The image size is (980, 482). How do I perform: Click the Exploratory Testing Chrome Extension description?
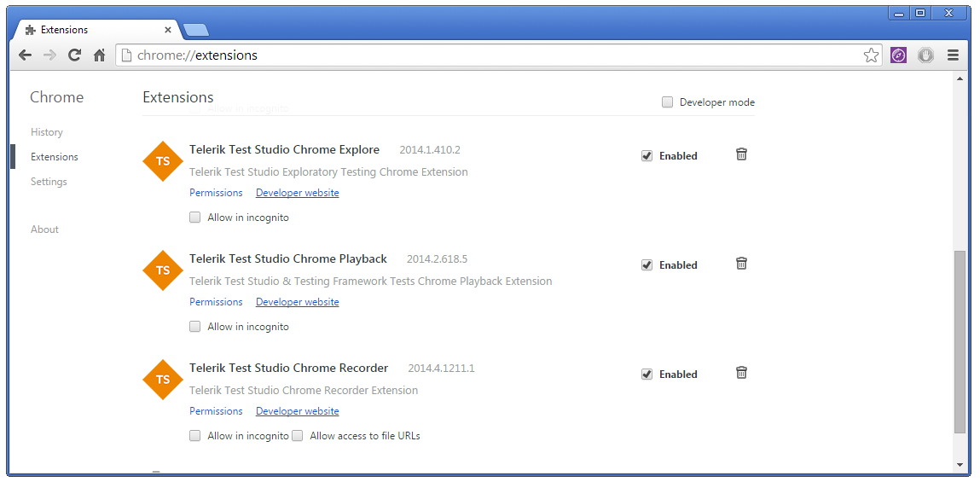pyautogui.click(x=328, y=172)
